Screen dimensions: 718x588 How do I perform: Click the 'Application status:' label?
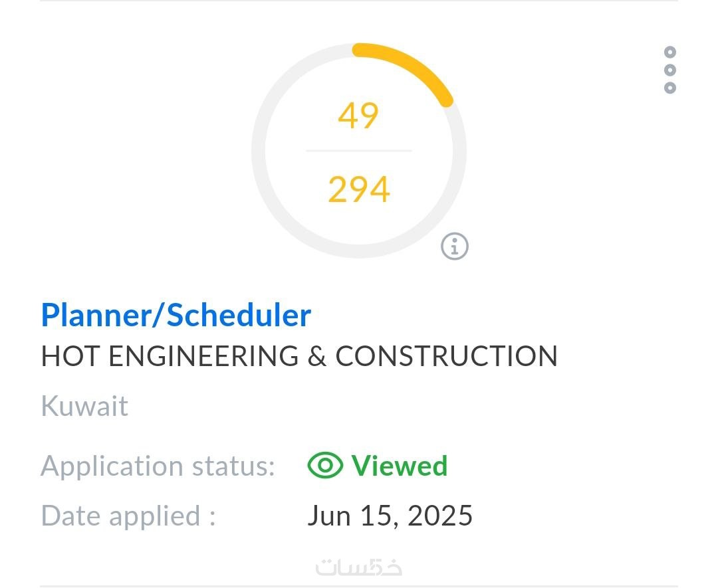(158, 466)
